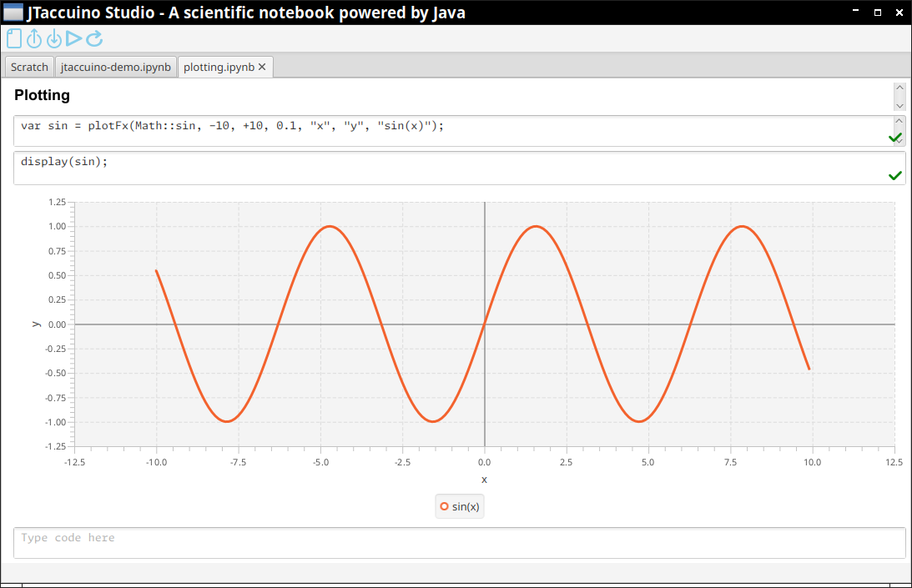Click green checkmark on display(sin) cell
This screenshot has width=912, height=588.
coord(895,175)
